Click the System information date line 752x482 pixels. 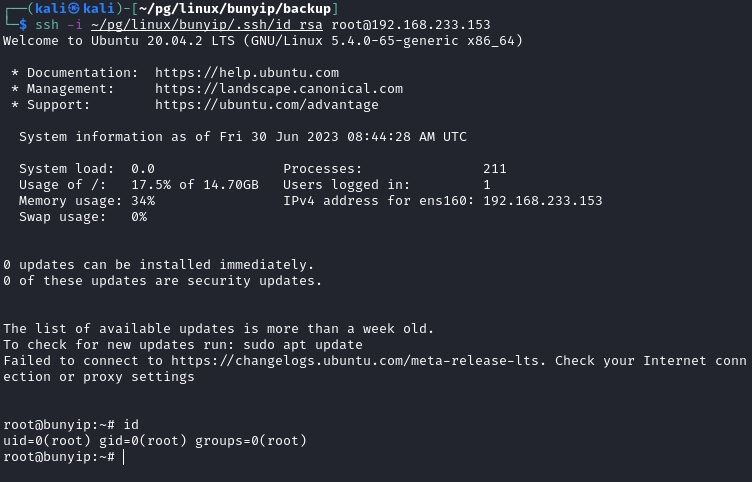pos(242,137)
